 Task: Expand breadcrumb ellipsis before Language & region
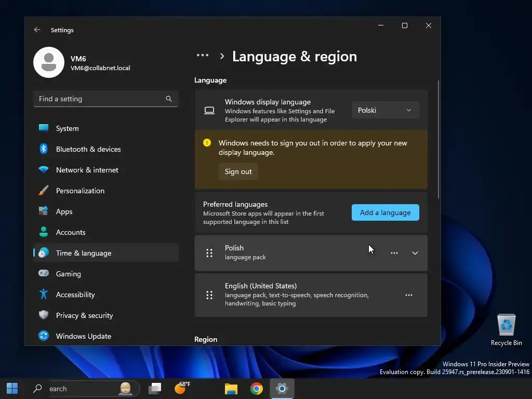click(203, 55)
